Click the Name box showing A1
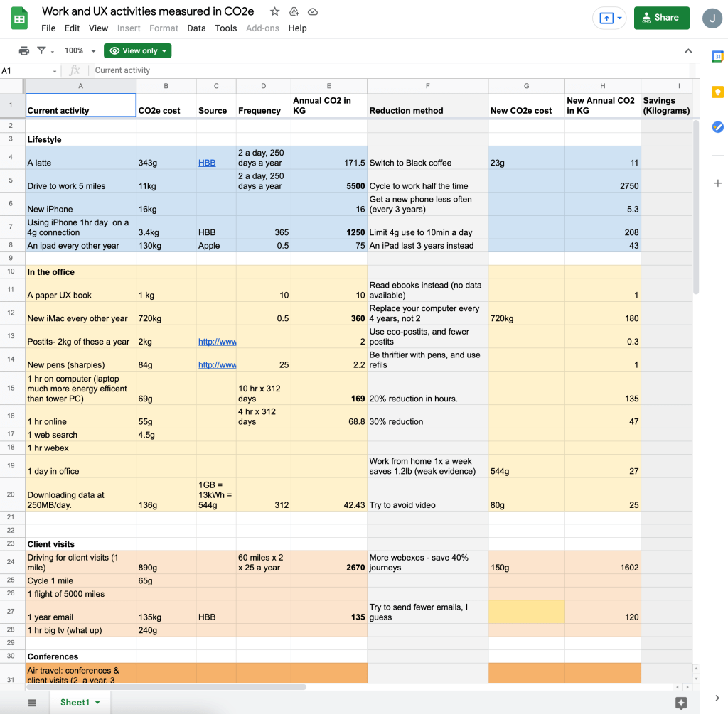This screenshot has height=714, width=728. pyautogui.click(x=27, y=70)
